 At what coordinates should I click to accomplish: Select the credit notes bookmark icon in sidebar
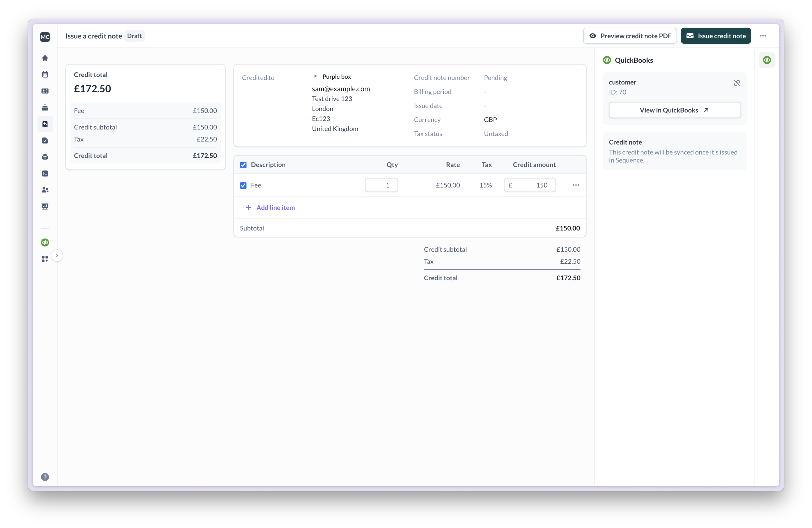click(x=45, y=124)
